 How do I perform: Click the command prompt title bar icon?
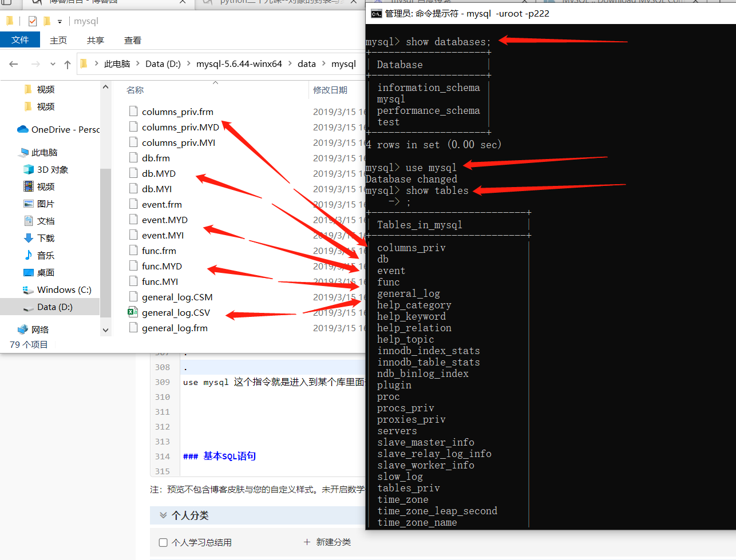(x=377, y=13)
